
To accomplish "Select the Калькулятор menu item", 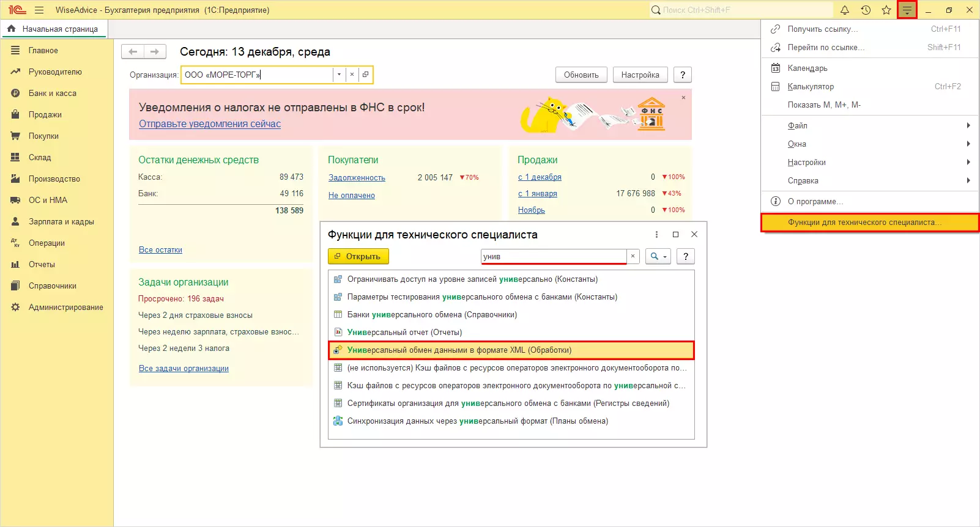I will (x=811, y=87).
